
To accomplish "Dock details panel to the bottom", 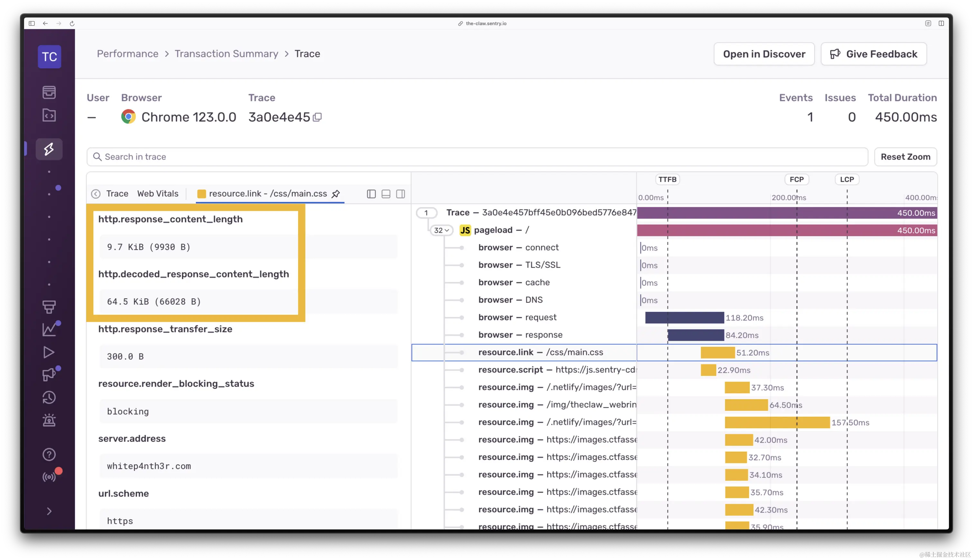I will tap(386, 194).
